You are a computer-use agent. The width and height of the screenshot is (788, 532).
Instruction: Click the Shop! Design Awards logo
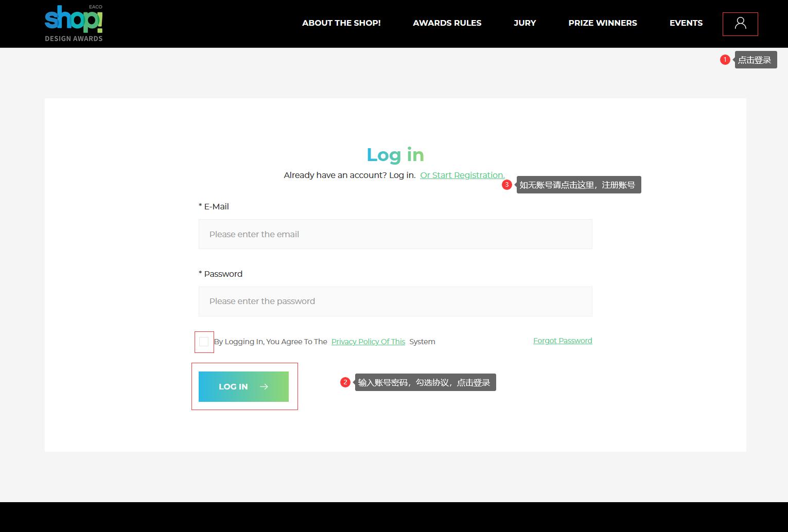74,24
